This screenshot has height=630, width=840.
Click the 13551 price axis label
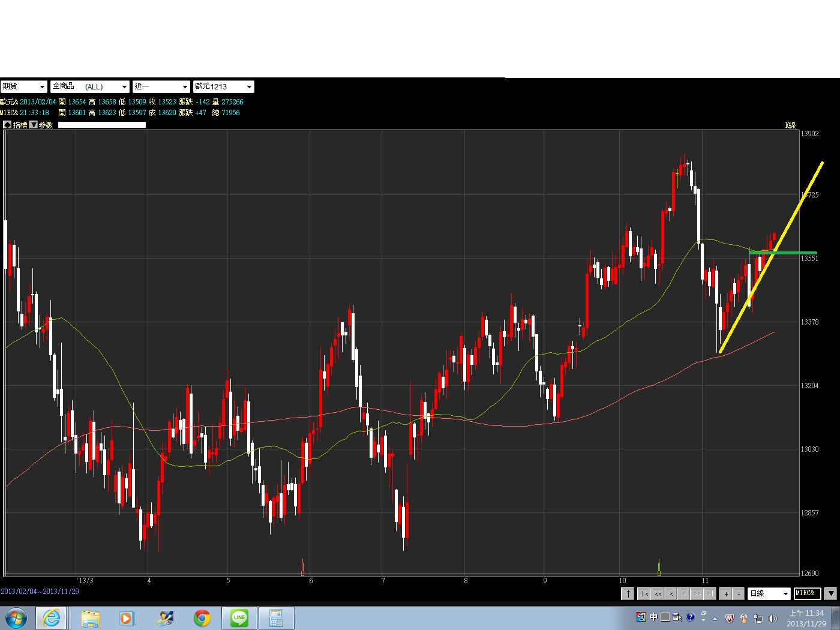point(809,259)
